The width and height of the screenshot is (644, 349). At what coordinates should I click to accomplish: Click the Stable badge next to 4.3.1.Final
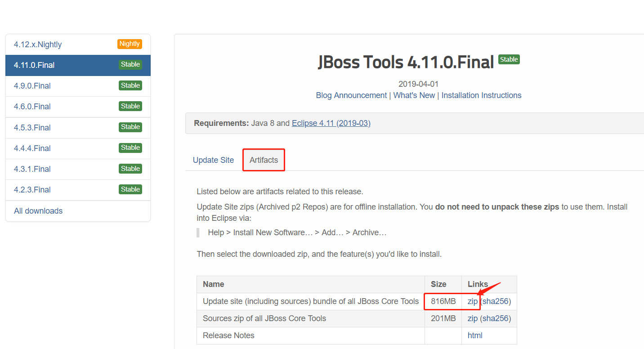pyautogui.click(x=130, y=169)
